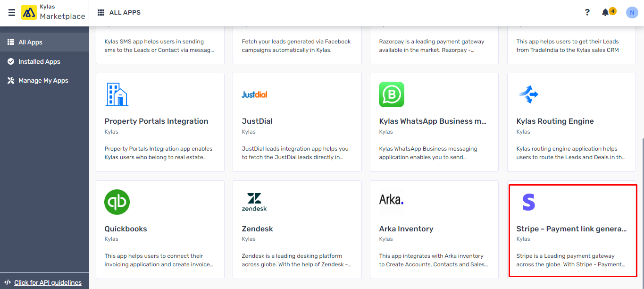
Task: Open the Stripe - Payment link generator title
Action: (571, 229)
